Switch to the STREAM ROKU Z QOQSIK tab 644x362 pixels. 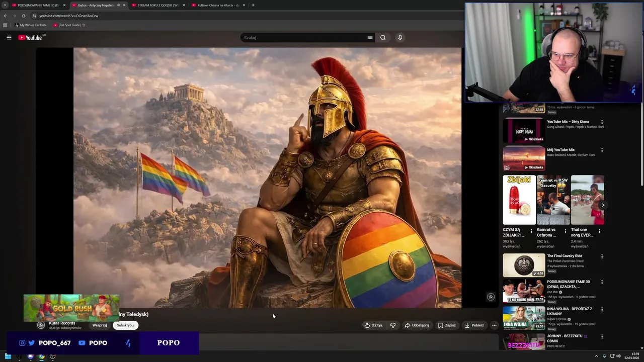158,5
